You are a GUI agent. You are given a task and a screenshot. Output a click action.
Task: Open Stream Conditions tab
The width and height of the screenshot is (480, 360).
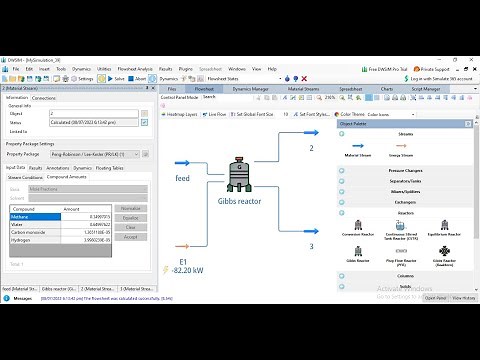point(25,177)
